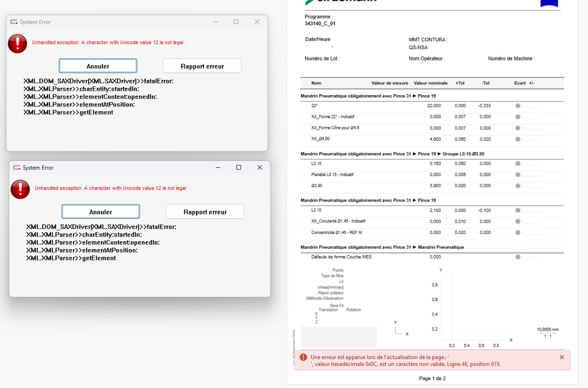The width and height of the screenshot is (588, 388).
Task: Click the red exclamation icon in the lower dialog
Action: point(20,189)
